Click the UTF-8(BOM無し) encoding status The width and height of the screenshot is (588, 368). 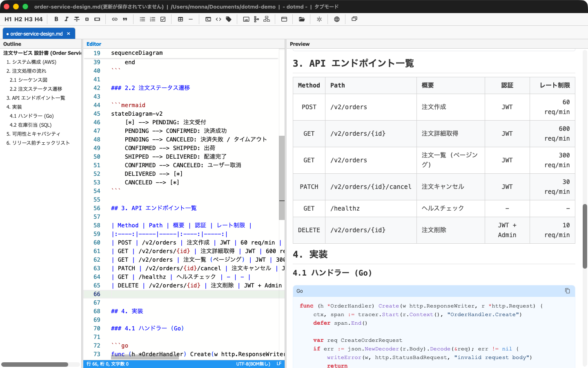coord(253,364)
